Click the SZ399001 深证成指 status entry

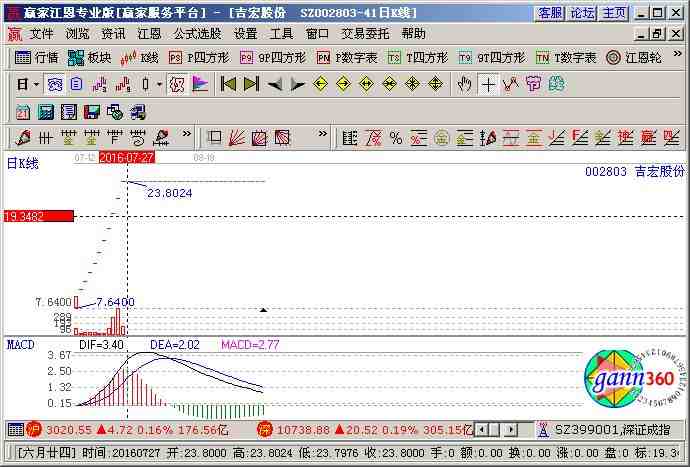(612, 429)
